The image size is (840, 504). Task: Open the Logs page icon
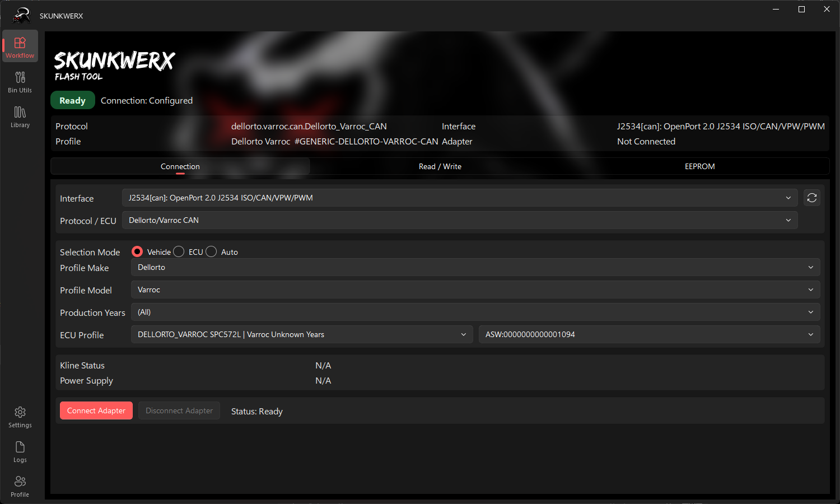click(x=20, y=452)
